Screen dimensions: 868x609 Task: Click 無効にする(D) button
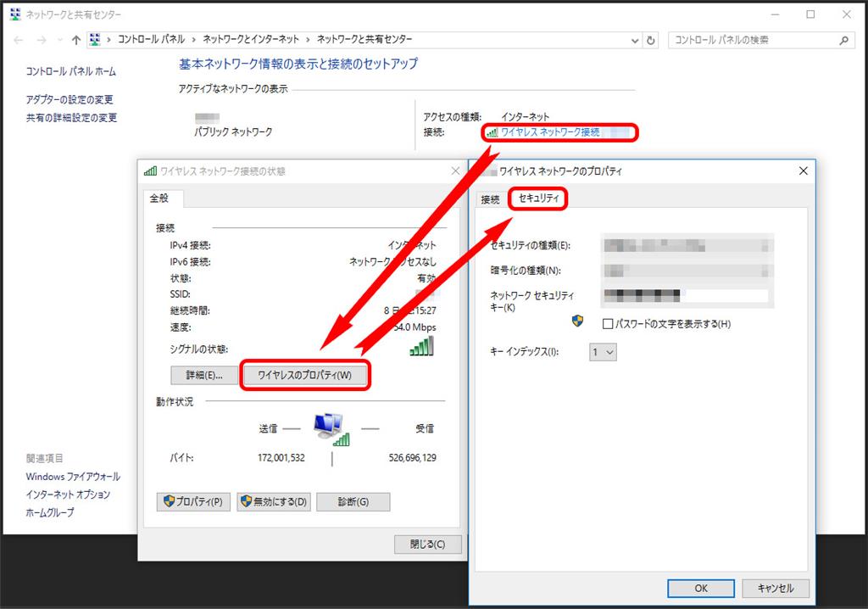pos(274,501)
